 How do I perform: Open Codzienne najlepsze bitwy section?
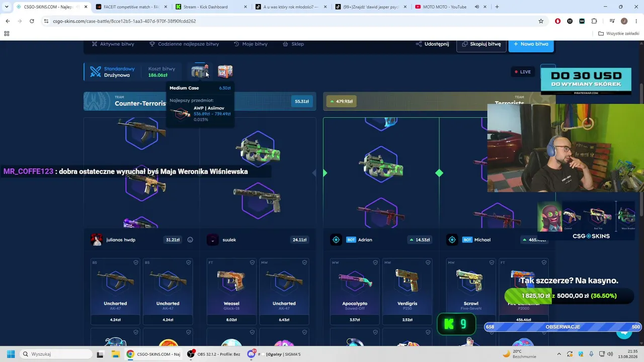[184, 44]
